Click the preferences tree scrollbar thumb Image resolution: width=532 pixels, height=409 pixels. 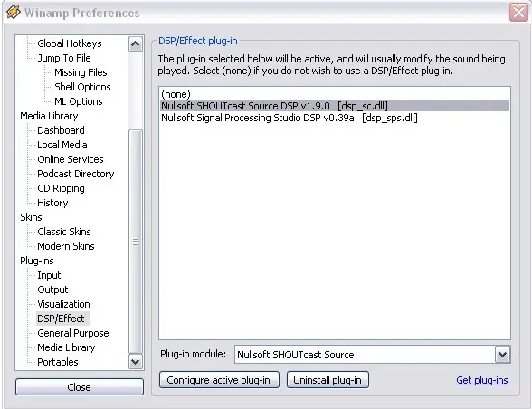pos(136,242)
